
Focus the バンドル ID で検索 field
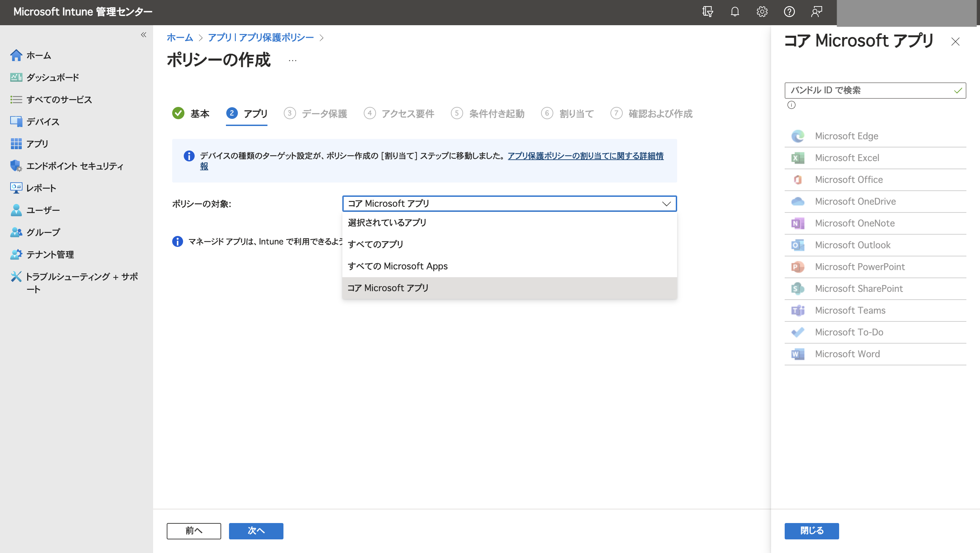pos(875,91)
